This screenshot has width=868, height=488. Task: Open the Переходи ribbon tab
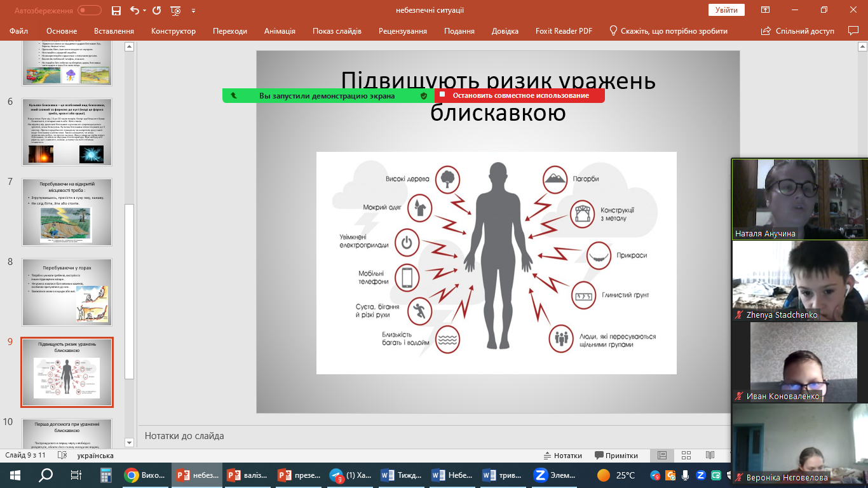point(230,30)
